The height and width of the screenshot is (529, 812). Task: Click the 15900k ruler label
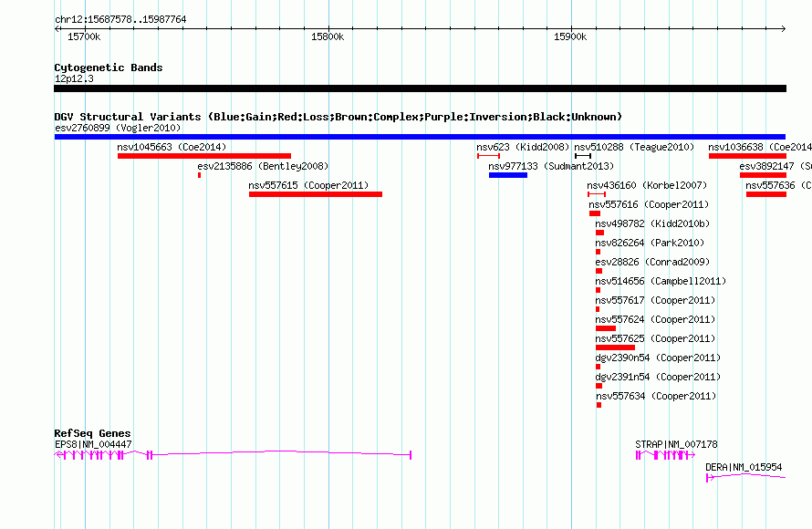[570, 36]
